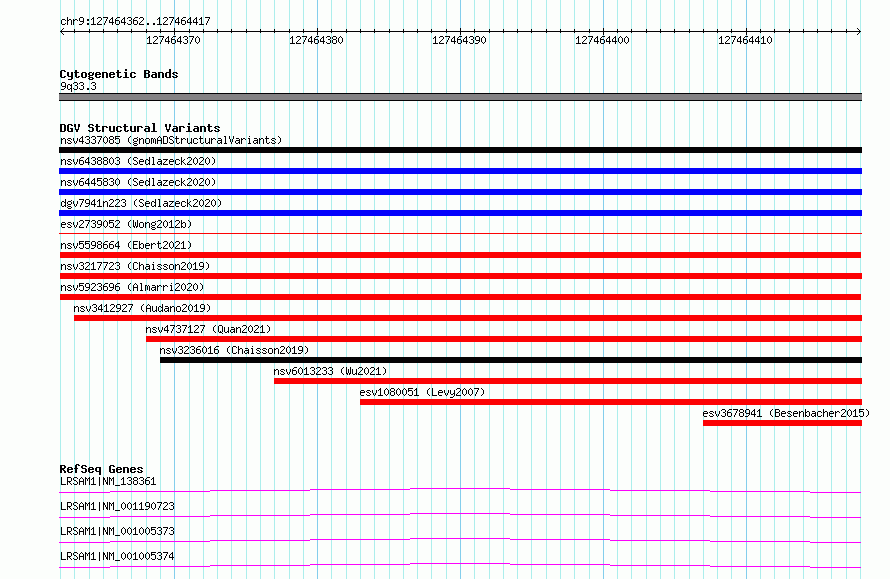Select the black nsv3236016 variant bar
This screenshot has width=890, height=579.
(x=511, y=360)
